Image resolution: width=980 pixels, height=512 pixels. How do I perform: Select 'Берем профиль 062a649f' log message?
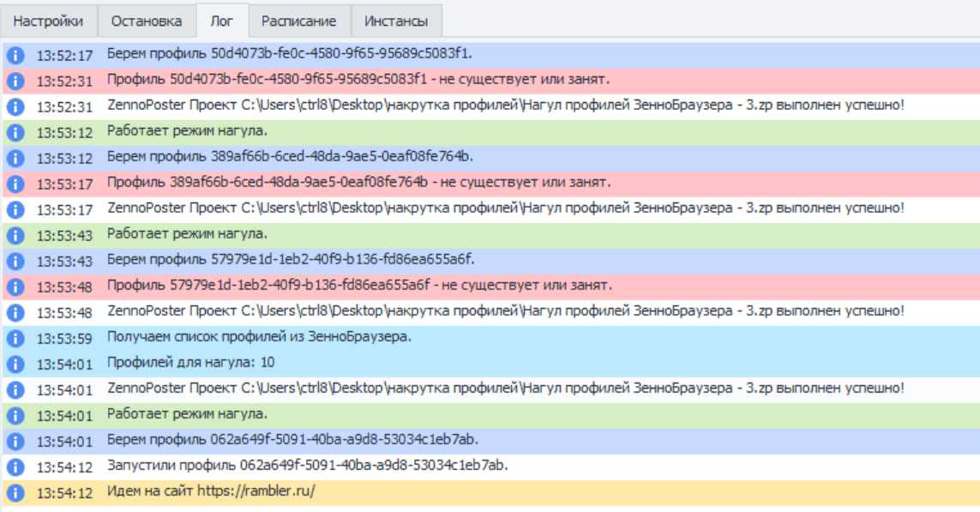[x=292, y=440]
